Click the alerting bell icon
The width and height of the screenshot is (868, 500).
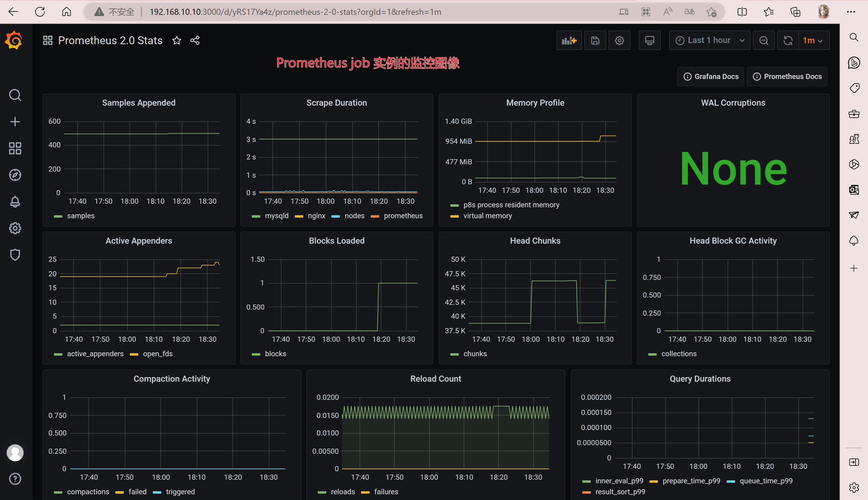coord(16,202)
